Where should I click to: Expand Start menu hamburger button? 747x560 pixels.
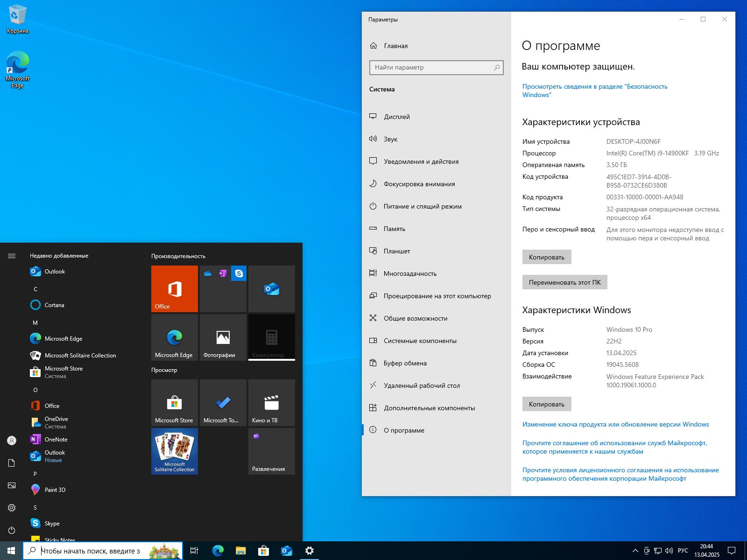(x=12, y=256)
